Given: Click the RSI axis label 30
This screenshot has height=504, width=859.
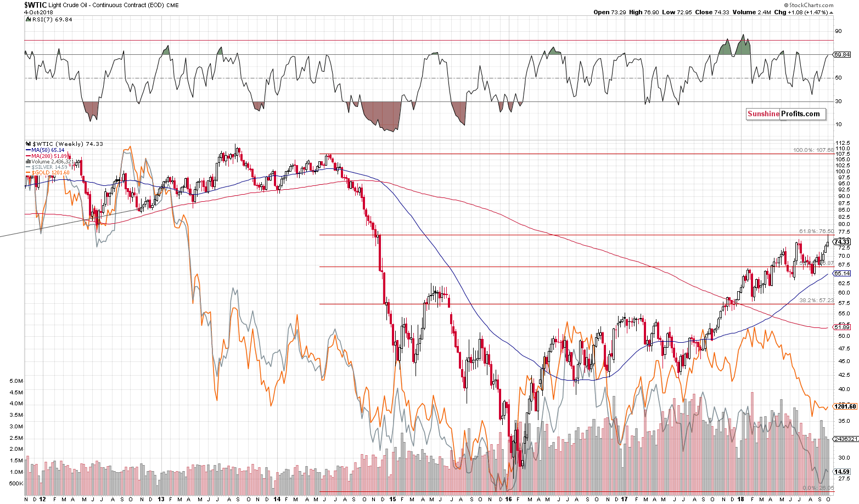Looking at the screenshot, I should click(838, 101).
